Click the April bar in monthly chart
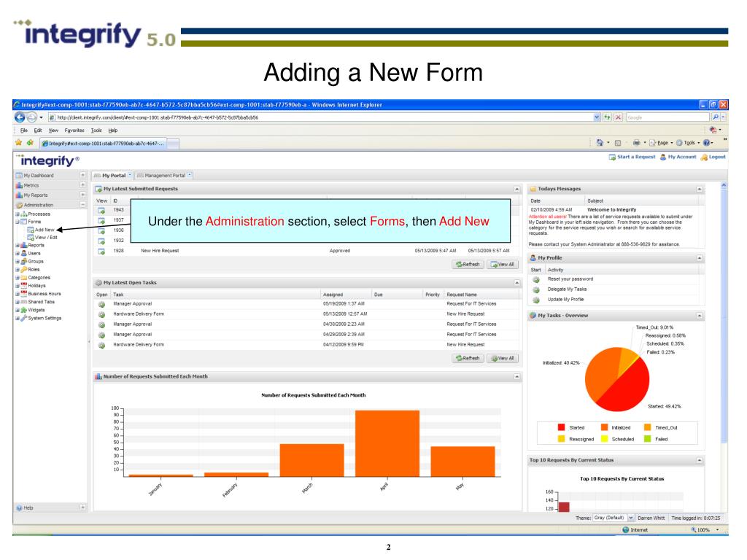 point(387,443)
